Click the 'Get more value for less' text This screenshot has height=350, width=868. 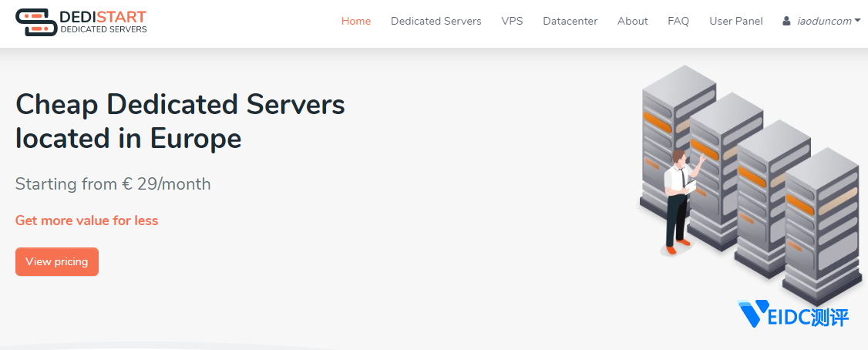(86, 220)
